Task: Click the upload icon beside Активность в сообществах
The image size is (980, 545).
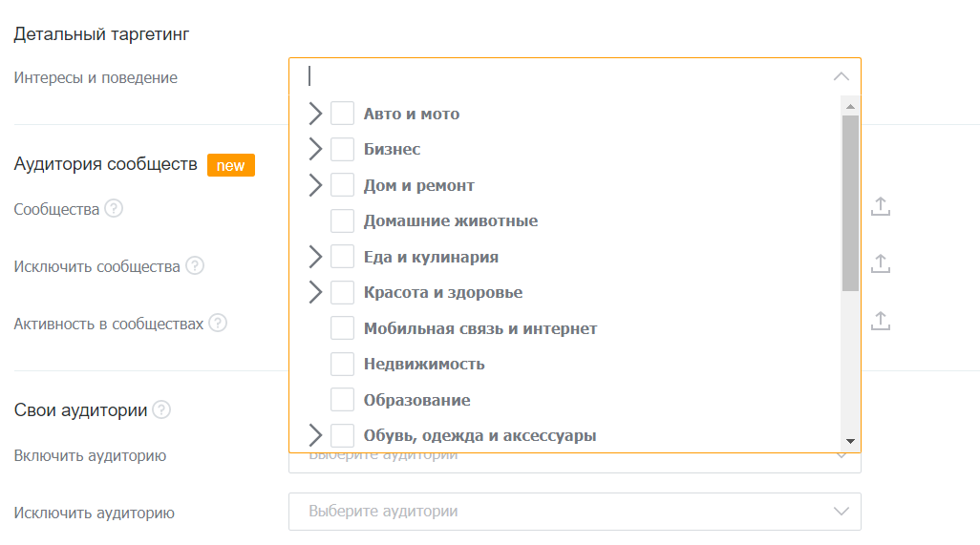Action: 881,321
